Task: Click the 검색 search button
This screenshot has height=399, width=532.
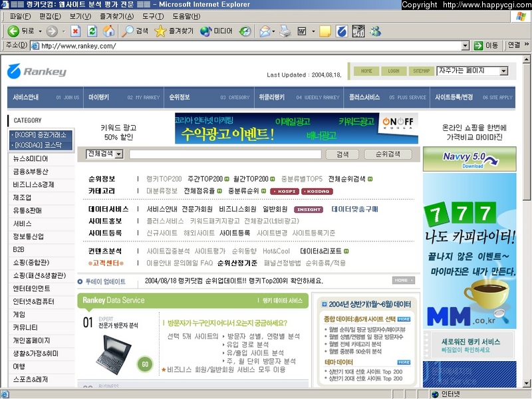Action: click(342, 154)
